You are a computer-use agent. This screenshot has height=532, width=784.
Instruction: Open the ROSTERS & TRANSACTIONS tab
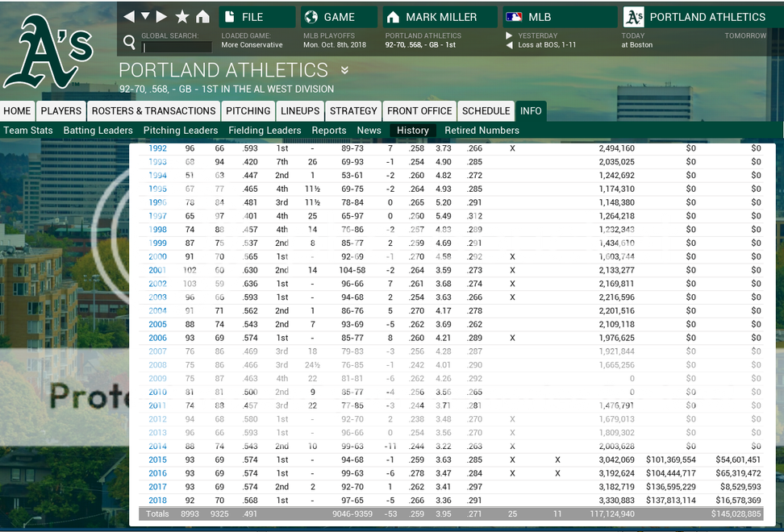coord(153,111)
